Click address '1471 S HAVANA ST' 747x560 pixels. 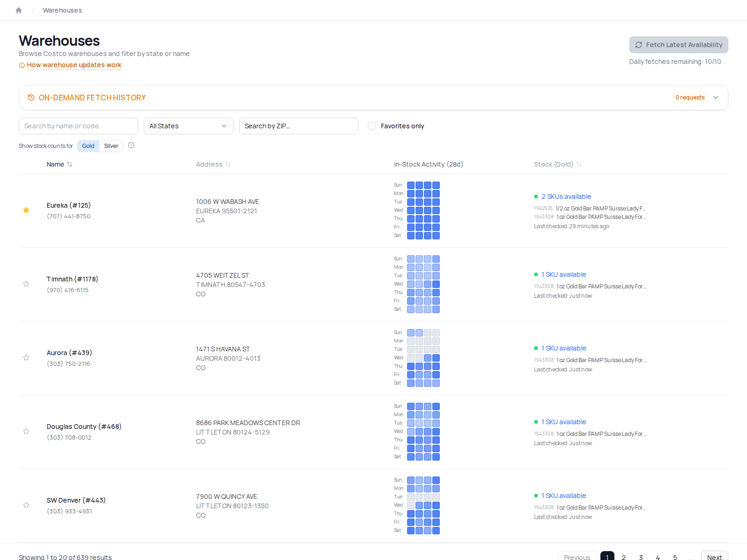tap(223, 349)
